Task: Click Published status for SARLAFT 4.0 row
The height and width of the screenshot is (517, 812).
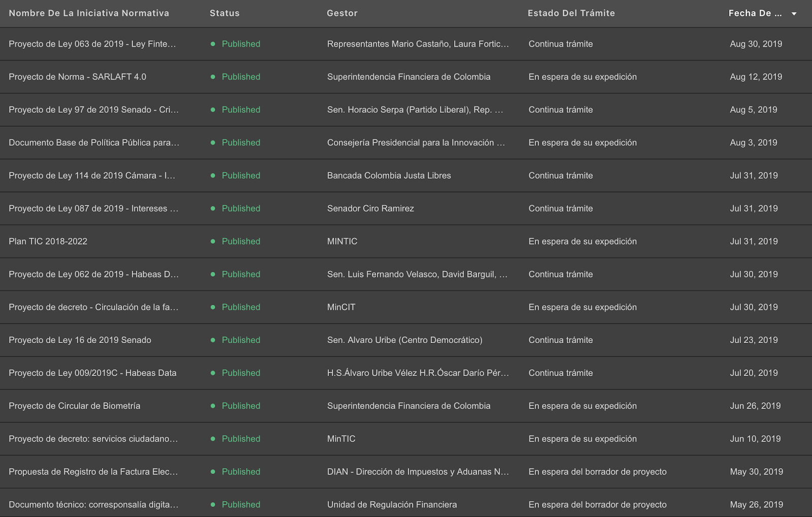Action: pyautogui.click(x=241, y=77)
